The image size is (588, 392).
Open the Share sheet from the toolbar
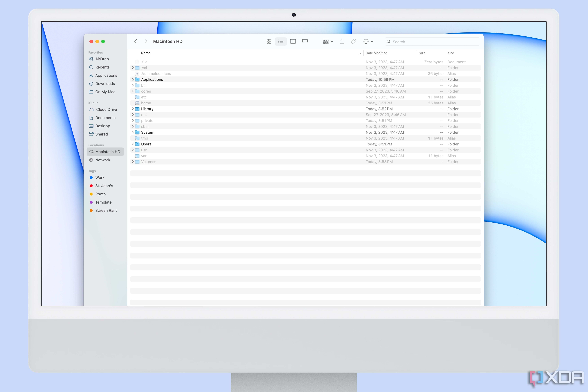coord(342,41)
